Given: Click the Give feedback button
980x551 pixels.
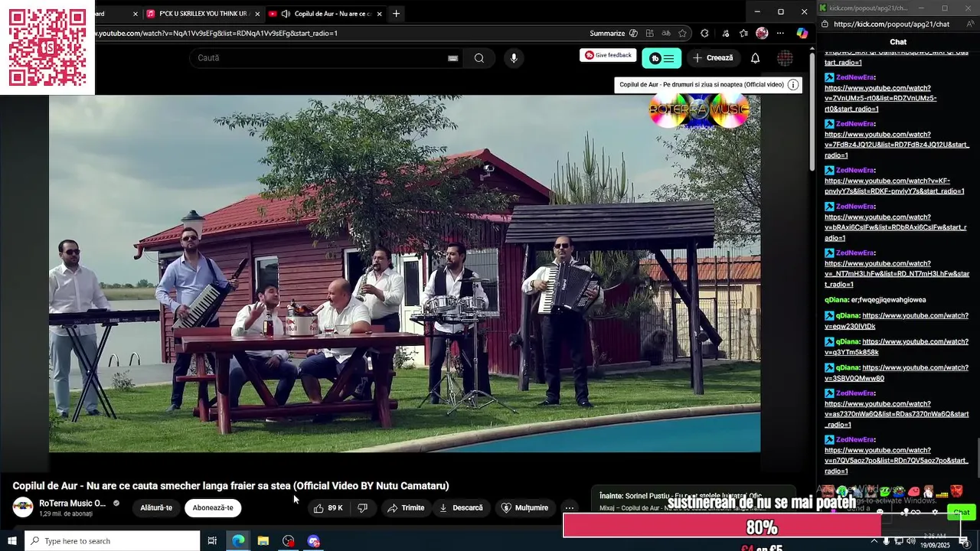Looking at the screenshot, I should point(608,55).
